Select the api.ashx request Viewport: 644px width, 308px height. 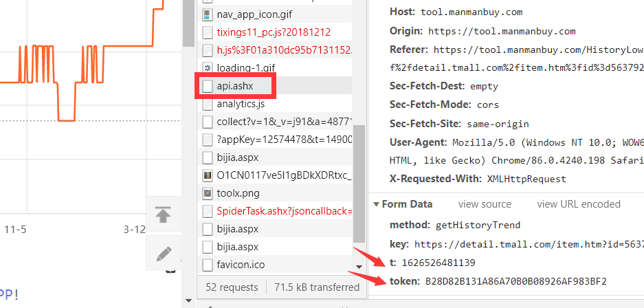click(234, 86)
